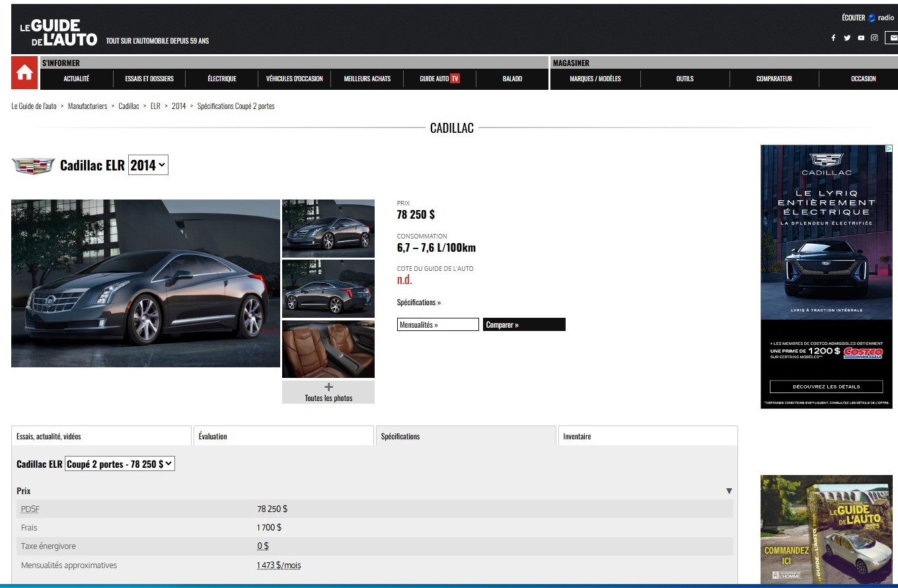Open Meilleurs achats menu

point(367,79)
